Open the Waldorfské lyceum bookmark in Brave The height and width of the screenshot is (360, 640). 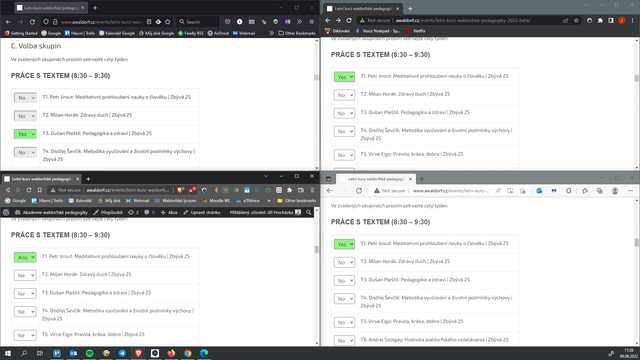(176, 200)
